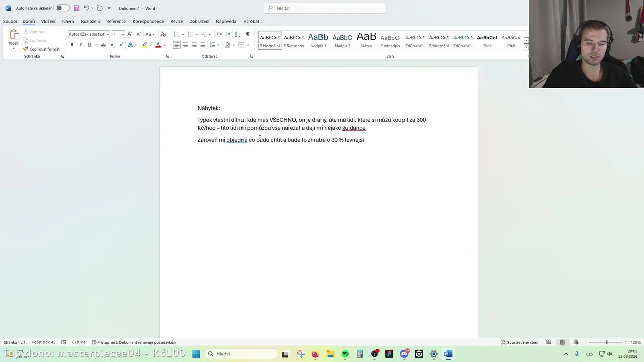Click the Čeština language indicator

78,342
